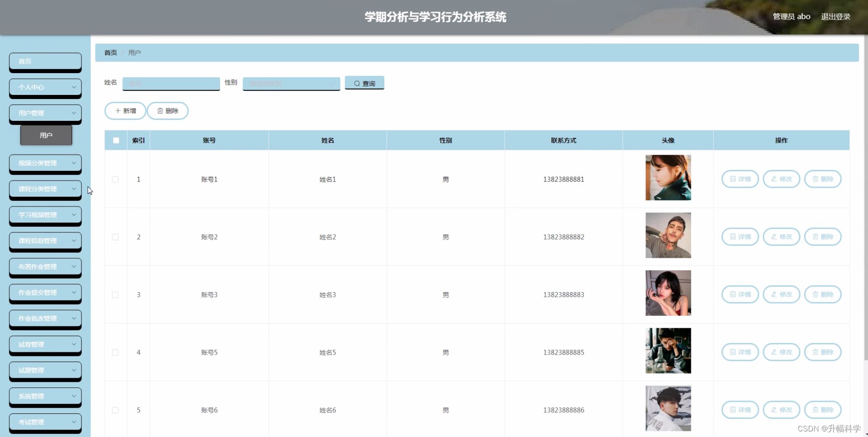The width and height of the screenshot is (868, 437).
Task: Click the 首页 breadcrumb link
Action: pyautogui.click(x=110, y=52)
